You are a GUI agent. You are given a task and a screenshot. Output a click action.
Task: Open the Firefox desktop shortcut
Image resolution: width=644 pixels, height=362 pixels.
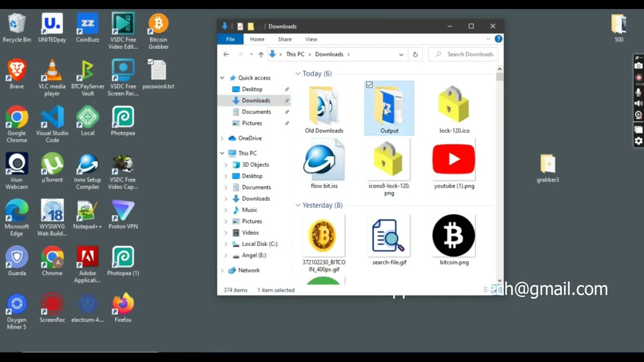pos(123,308)
